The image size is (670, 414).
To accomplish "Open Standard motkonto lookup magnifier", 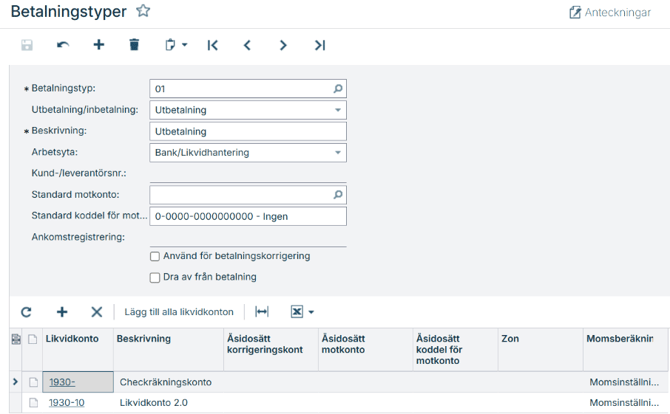I will point(338,195).
